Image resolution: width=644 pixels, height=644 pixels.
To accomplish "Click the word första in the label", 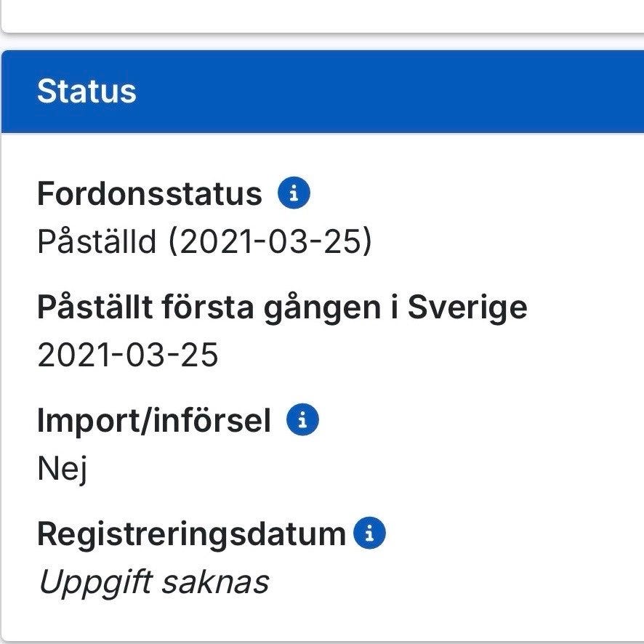I will [207, 307].
